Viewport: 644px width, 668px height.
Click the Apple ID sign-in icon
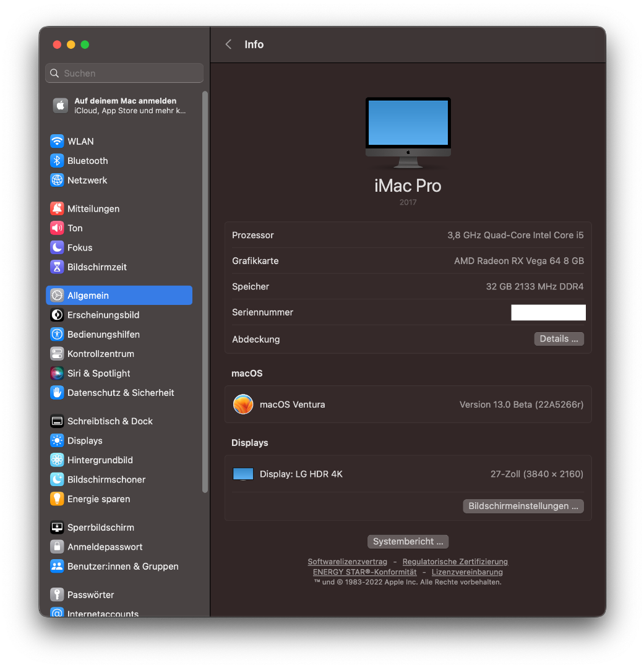[61, 105]
